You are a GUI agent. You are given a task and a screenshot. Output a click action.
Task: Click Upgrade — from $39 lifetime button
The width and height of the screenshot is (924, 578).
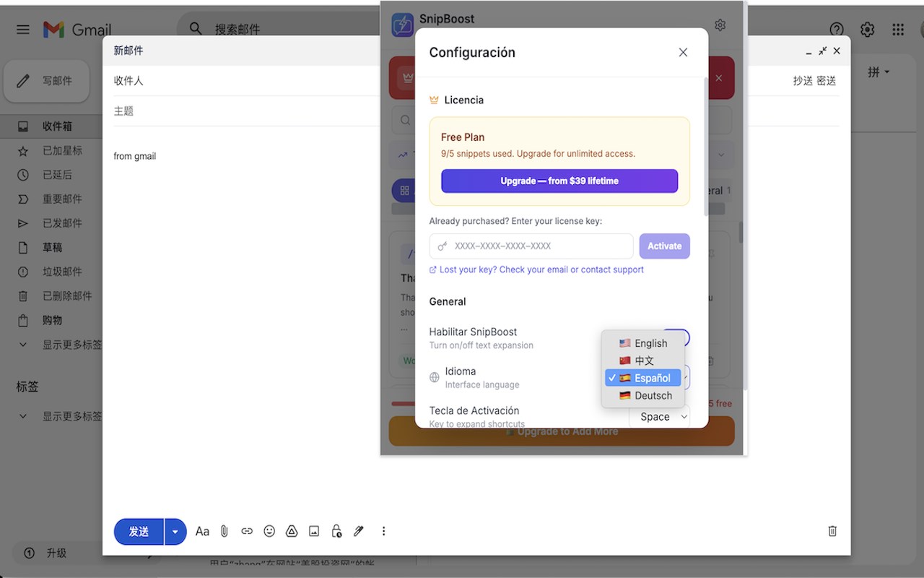(x=559, y=181)
